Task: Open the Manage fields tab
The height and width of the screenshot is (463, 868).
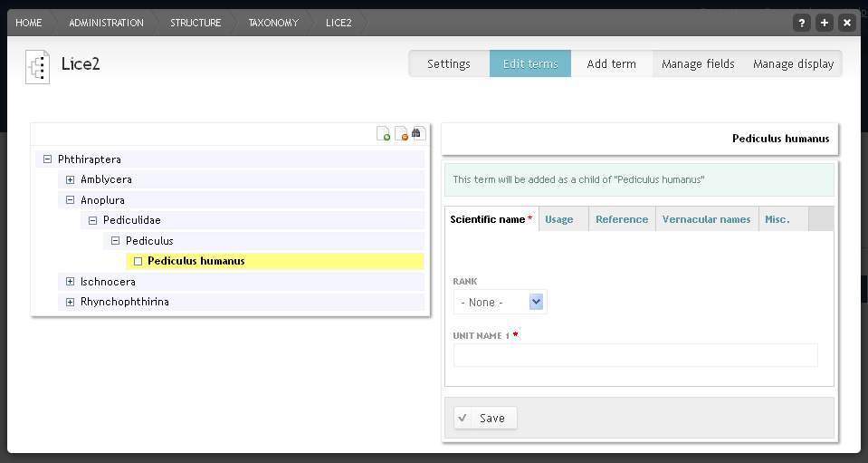Action: coord(698,63)
